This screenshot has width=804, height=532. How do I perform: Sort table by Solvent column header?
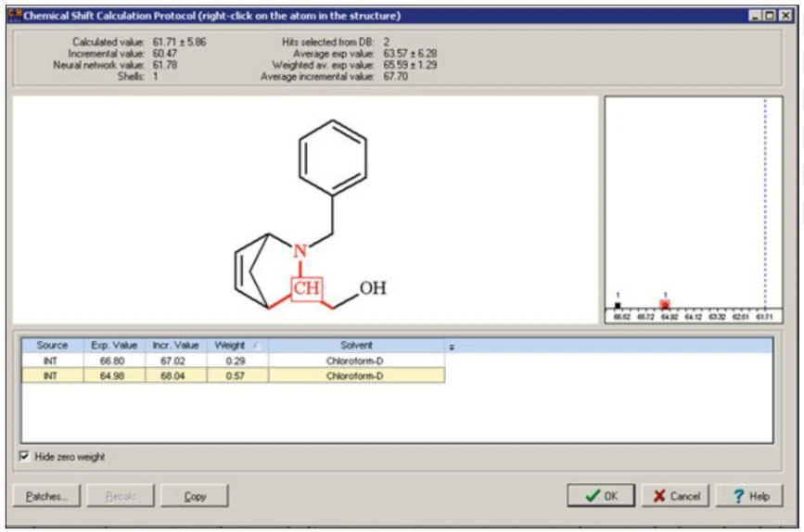click(x=356, y=345)
